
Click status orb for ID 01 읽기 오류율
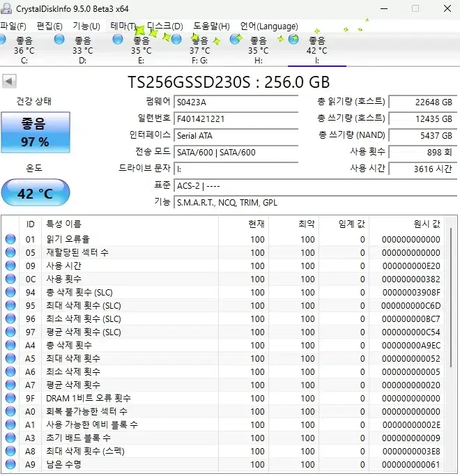click(x=10, y=239)
